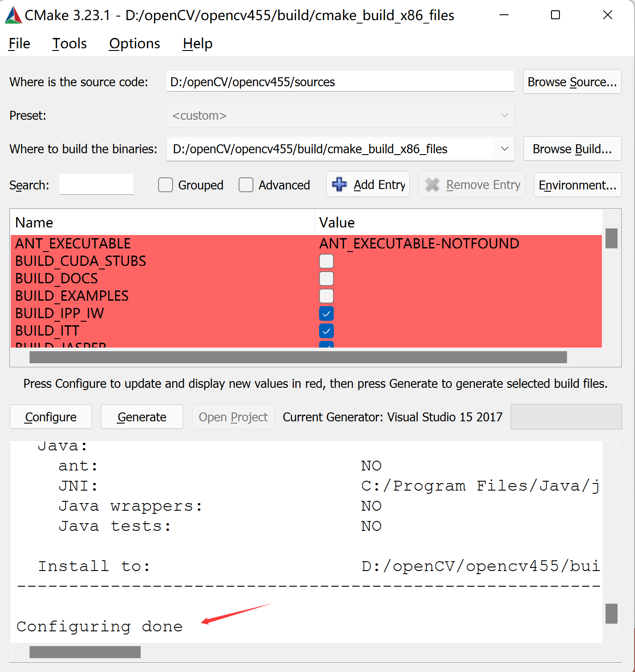Open the Tools menu

click(69, 44)
